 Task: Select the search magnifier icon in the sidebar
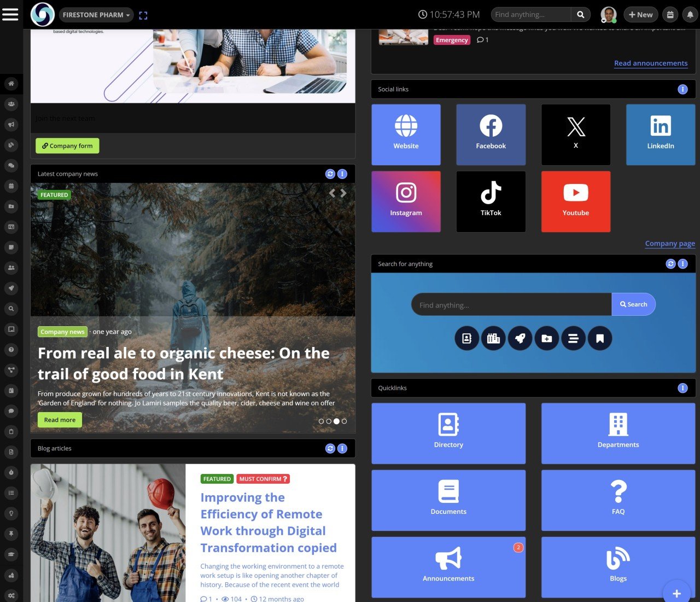point(11,309)
